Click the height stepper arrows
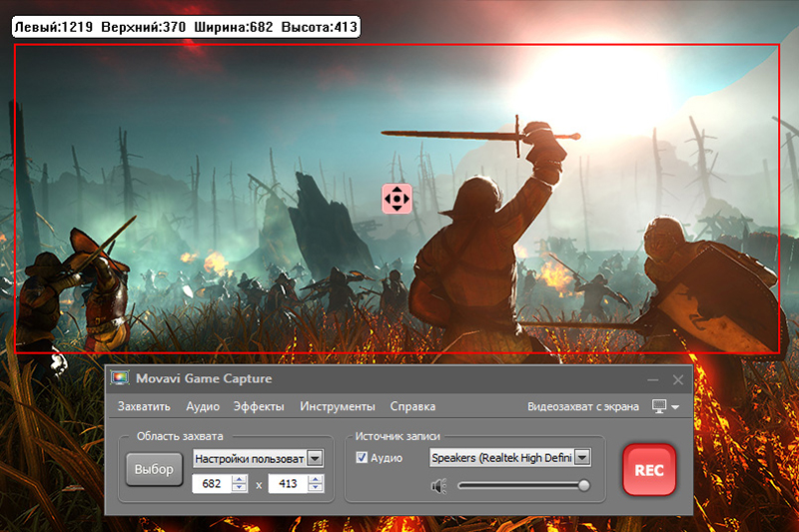799x532 pixels. pos(316,484)
